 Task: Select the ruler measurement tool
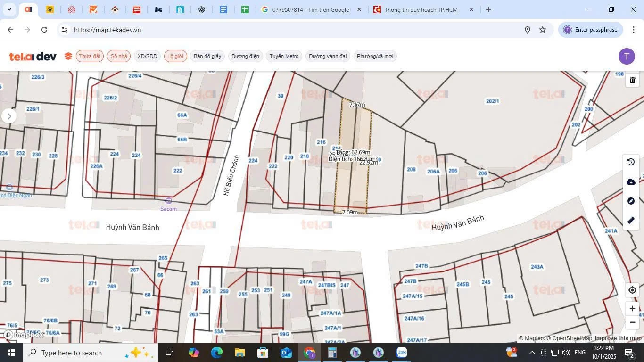pos(631,220)
